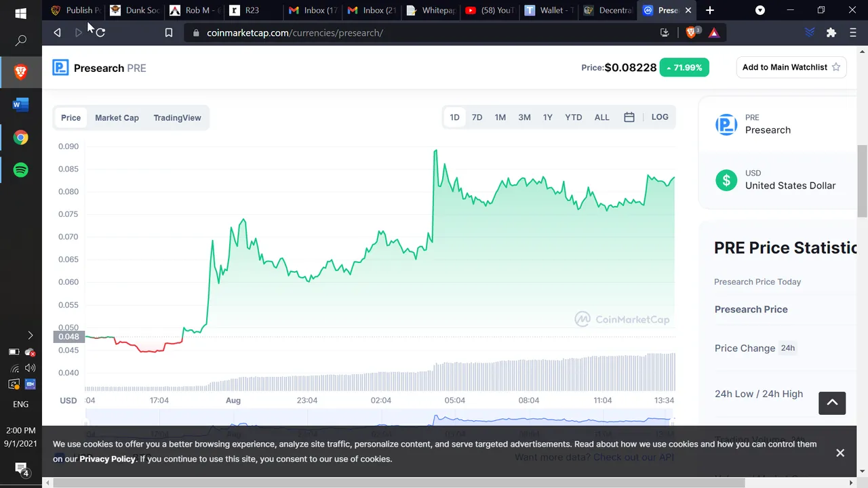Click the battery status tray icon
Image resolution: width=868 pixels, height=488 pixels.
pyautogui.click(x=14, y=352)
